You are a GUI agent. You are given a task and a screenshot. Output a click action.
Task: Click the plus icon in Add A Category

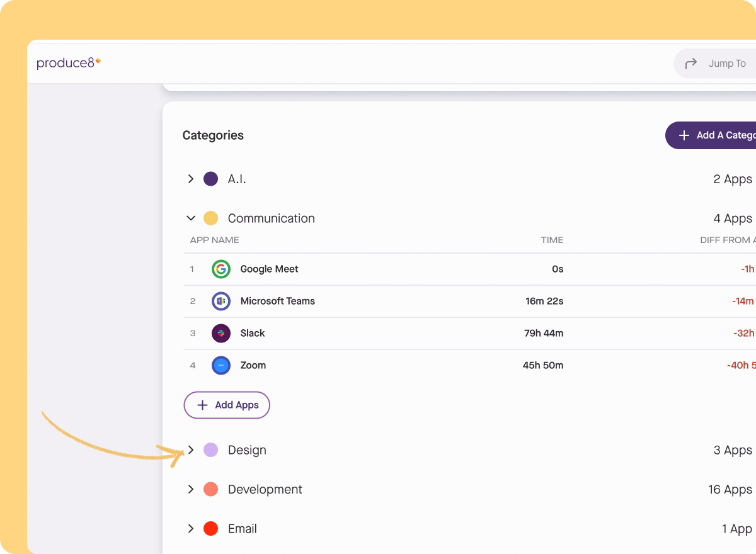684,135
